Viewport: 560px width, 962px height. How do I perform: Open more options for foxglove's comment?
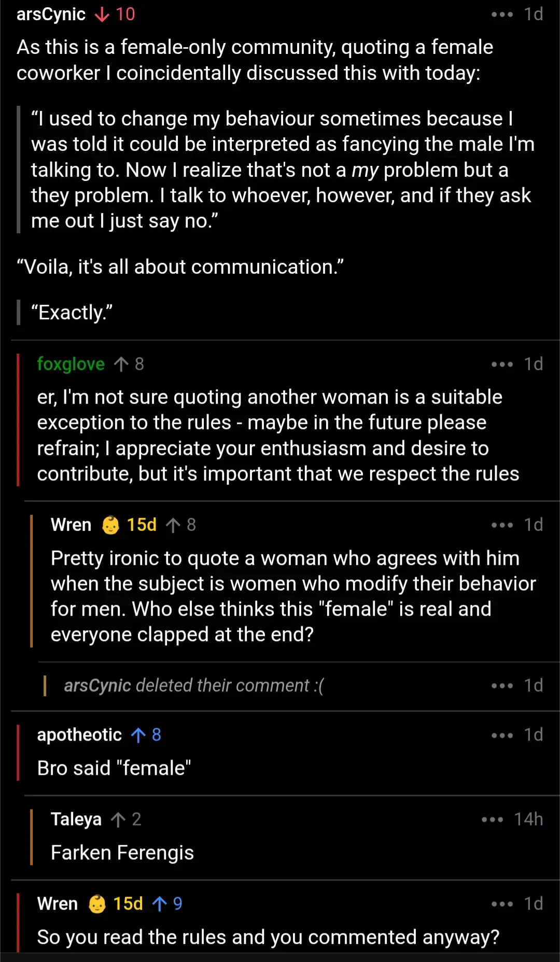coord(502,365)
